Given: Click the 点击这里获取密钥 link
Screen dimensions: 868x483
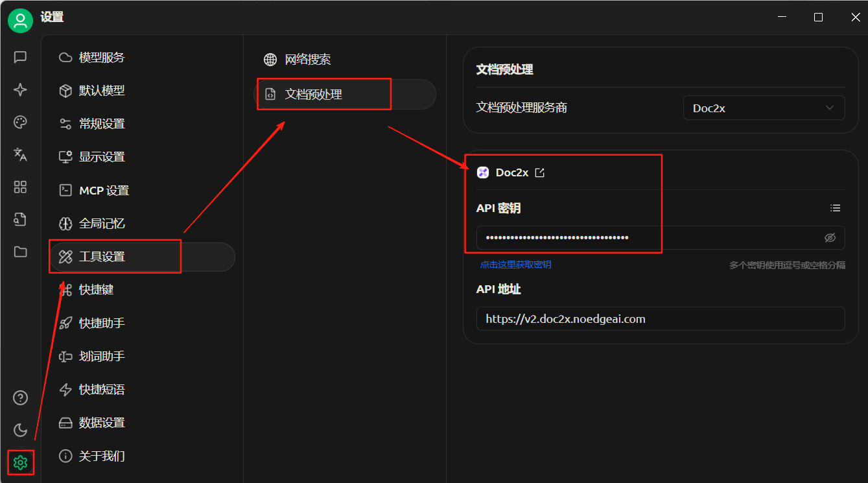Looking at the screenshot, I should coord(515,265).
